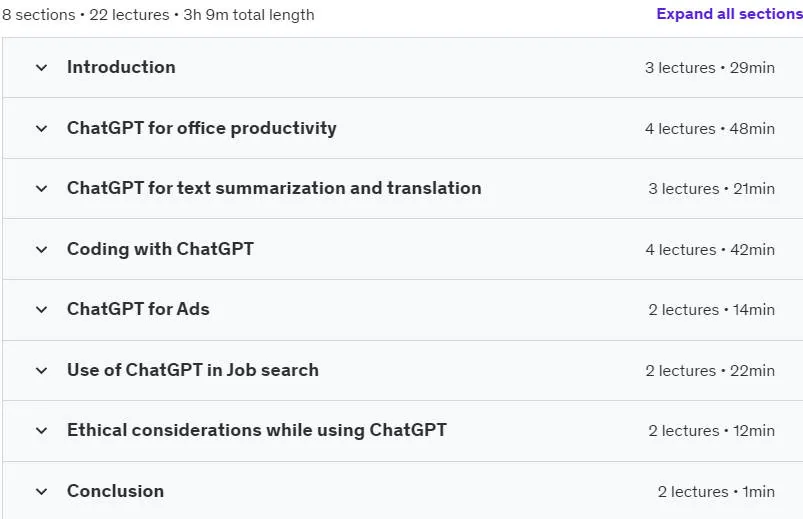Image resolution: width=803 pixels, height=519 pixels.
Task: Open the Conclusion section title
Action: (x=115, y=491)
